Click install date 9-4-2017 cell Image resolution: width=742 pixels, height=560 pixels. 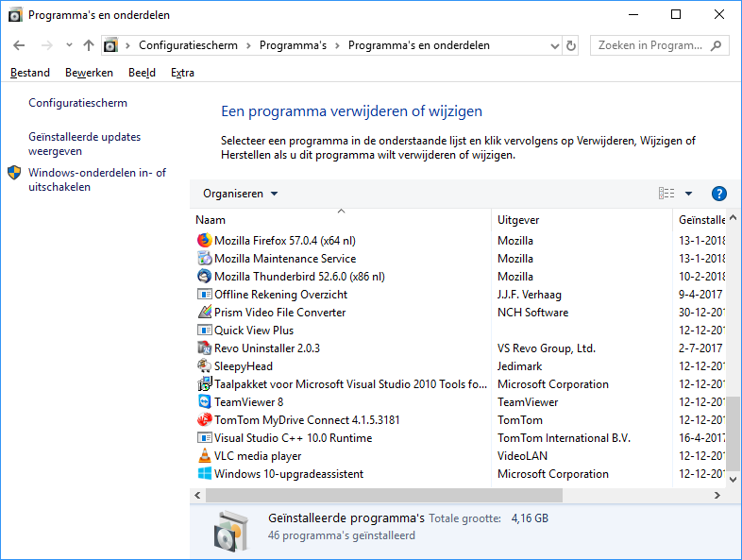[x=700, y=294]
